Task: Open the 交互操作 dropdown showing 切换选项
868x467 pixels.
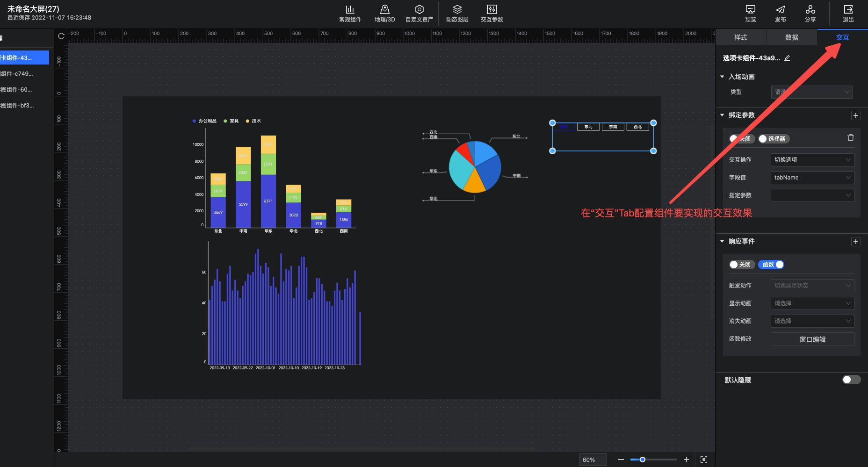Action: [812, 160]
